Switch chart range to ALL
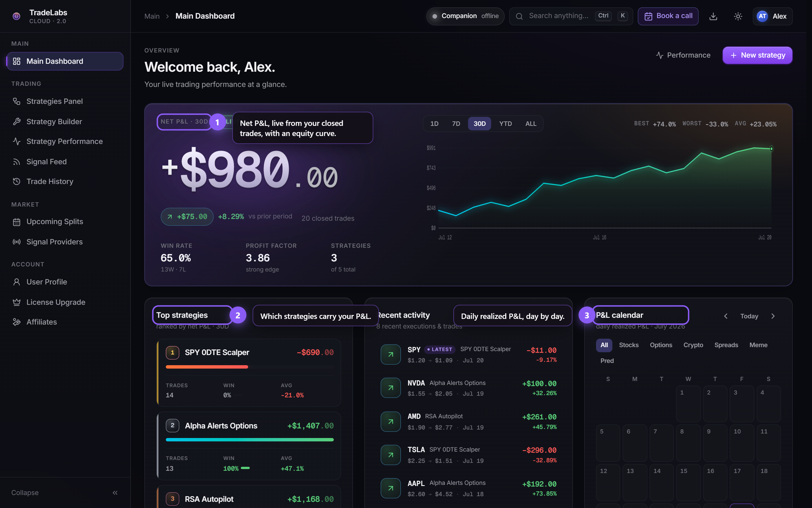 click(531, 124)
